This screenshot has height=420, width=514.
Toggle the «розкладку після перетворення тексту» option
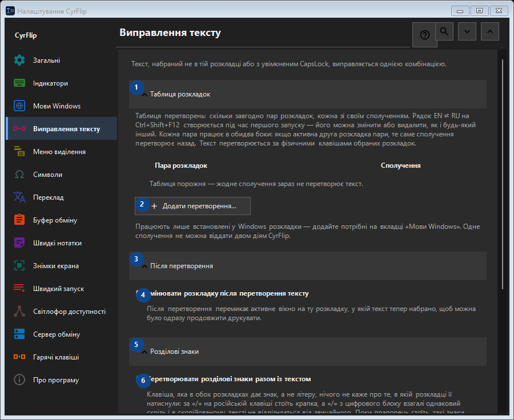tap(223, 293)
